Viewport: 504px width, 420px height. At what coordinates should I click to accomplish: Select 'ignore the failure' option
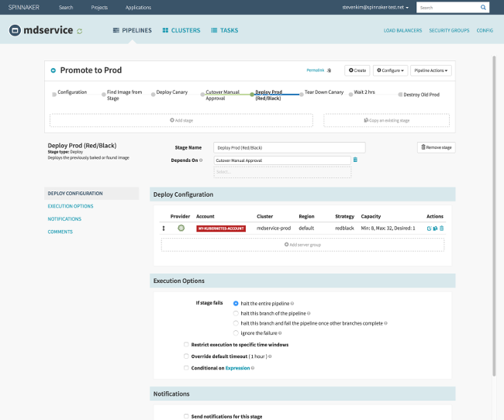point(236,333)
